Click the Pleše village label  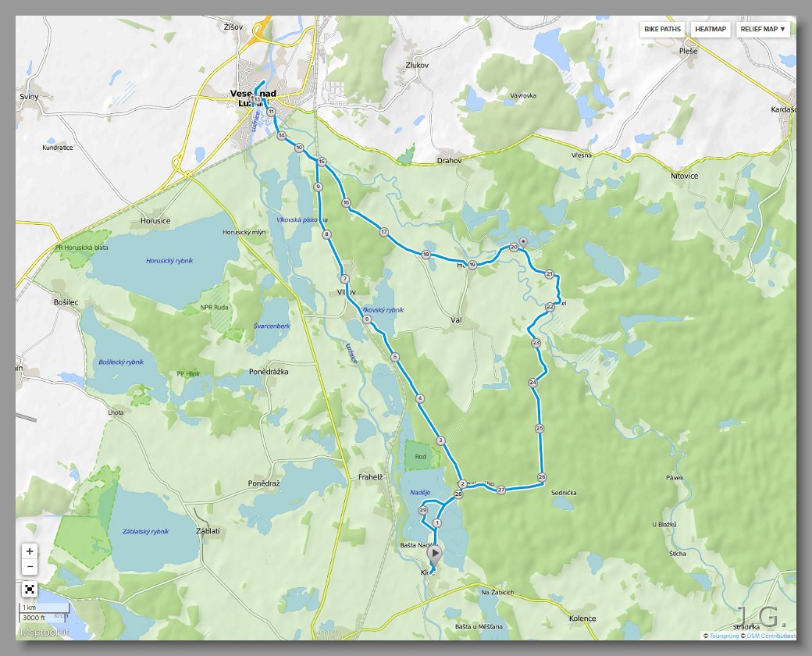688,51
